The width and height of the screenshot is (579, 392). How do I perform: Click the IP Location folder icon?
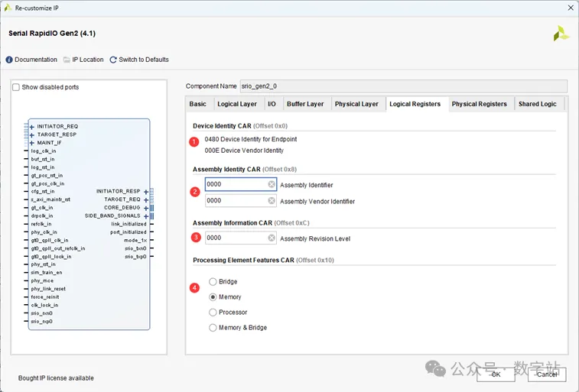(x=67, y=60)
